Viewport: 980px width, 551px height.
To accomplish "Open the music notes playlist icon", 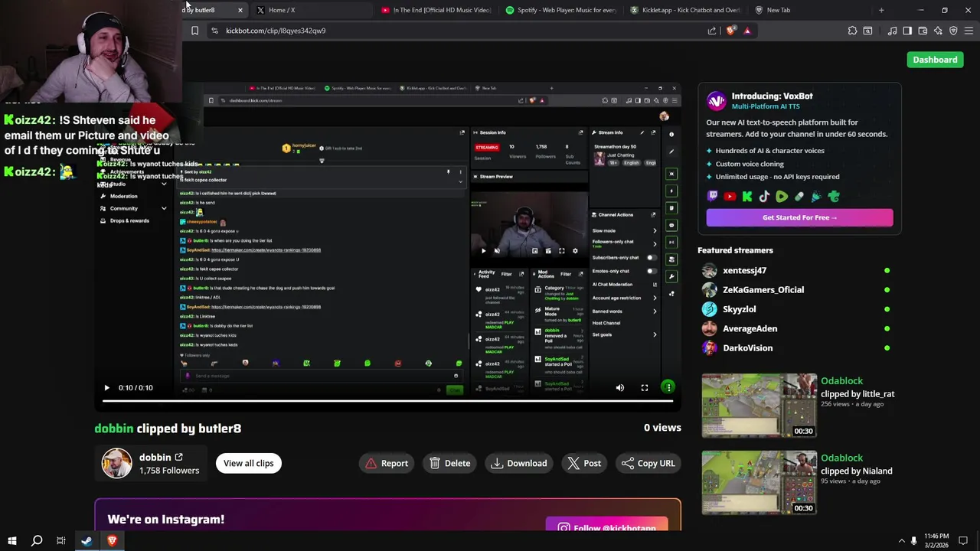I will pyautogui.click(x=892, y=31).
